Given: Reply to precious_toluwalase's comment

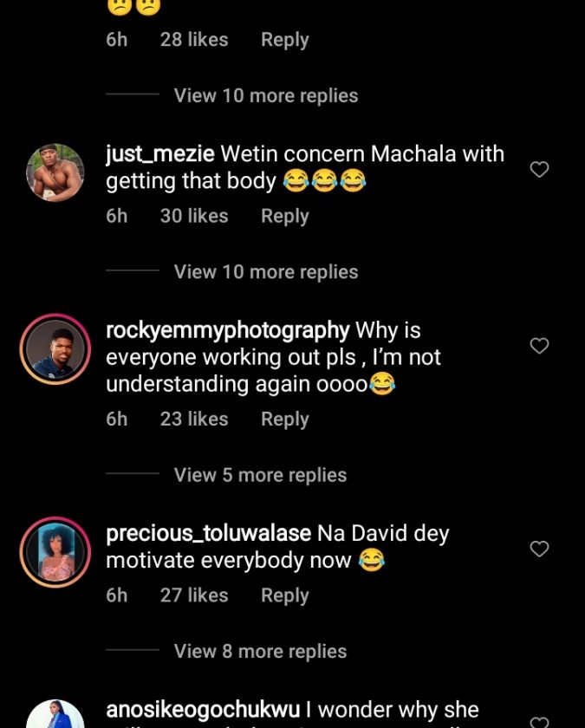Looking at the screenshot, I should click(x=284, y=595).
